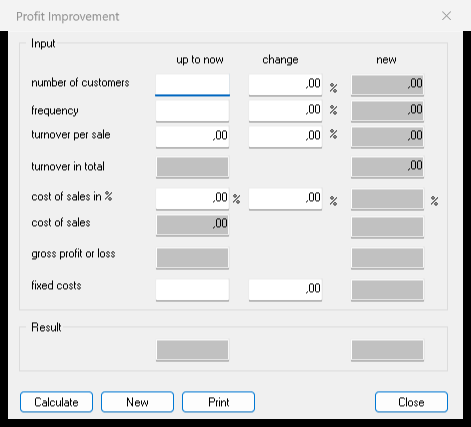Click the Result 'up to now' output field
Image resolution: width=471 pixels, height=427 pixels.
tap(192, 350)
